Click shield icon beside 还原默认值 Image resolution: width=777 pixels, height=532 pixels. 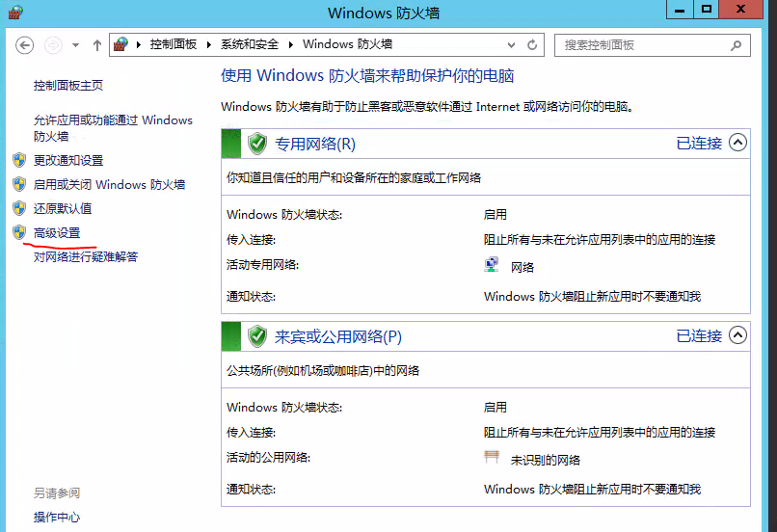(19, 208)
